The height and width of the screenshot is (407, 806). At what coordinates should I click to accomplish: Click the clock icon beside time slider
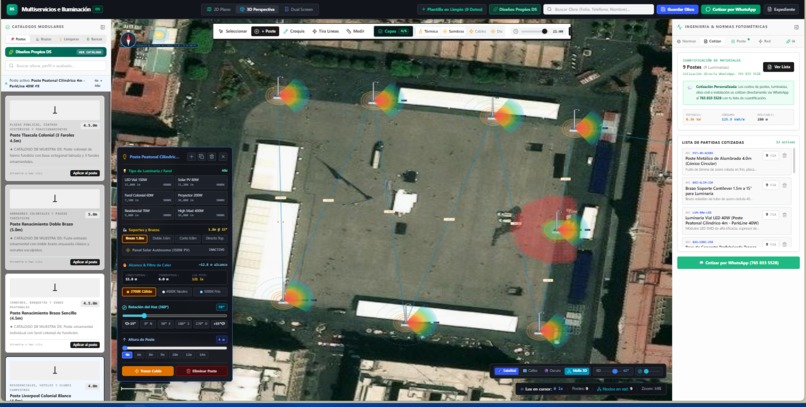(x=516, y=31)
